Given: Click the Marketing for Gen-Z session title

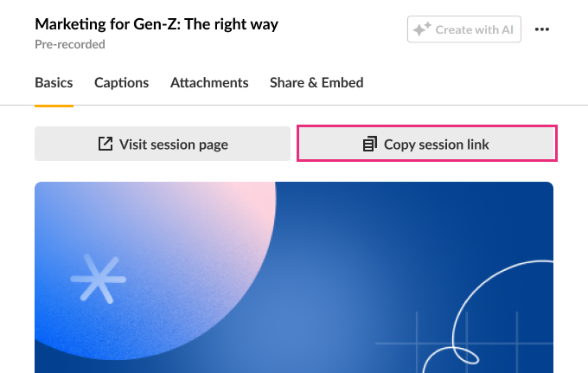Looking at the screenshot, I should coord(157,24).
